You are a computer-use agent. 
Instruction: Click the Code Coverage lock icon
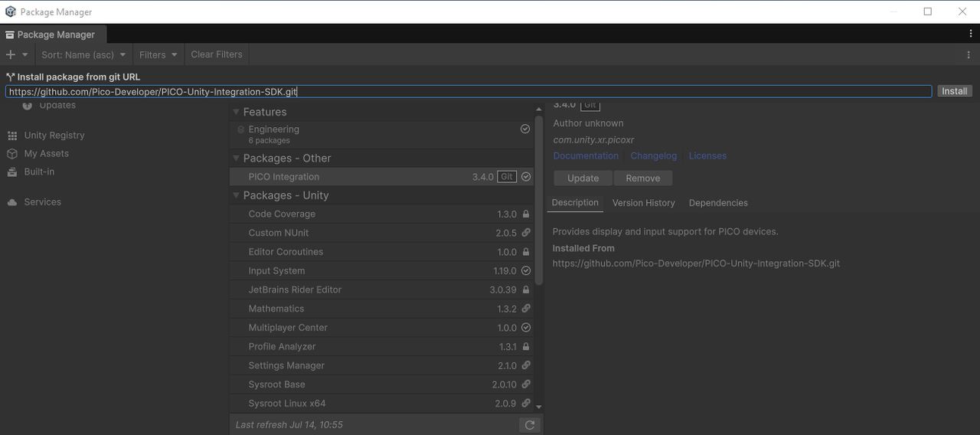click(526, 214)
